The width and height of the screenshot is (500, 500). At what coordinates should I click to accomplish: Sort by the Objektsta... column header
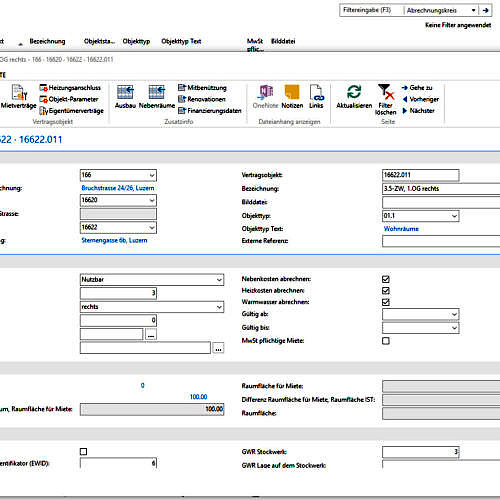99,41
